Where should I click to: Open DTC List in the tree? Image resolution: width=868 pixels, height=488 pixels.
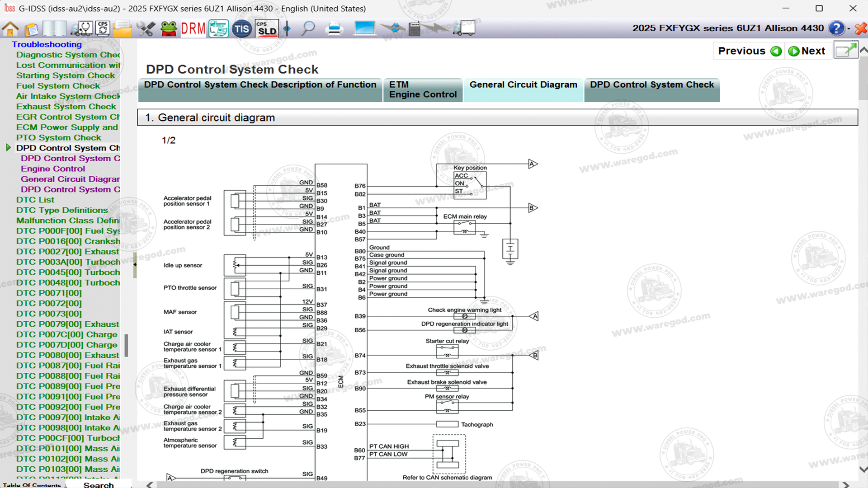[x=35, y=200]
